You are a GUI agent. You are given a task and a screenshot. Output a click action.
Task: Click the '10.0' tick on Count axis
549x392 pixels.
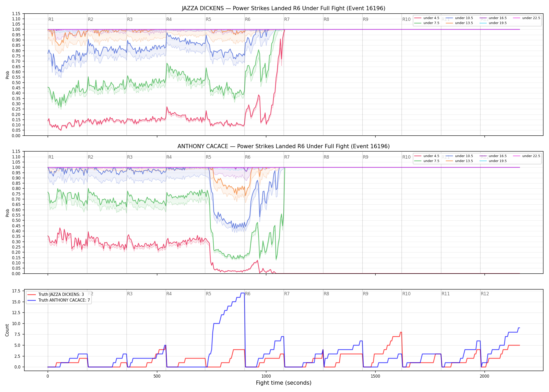point(16,324)
